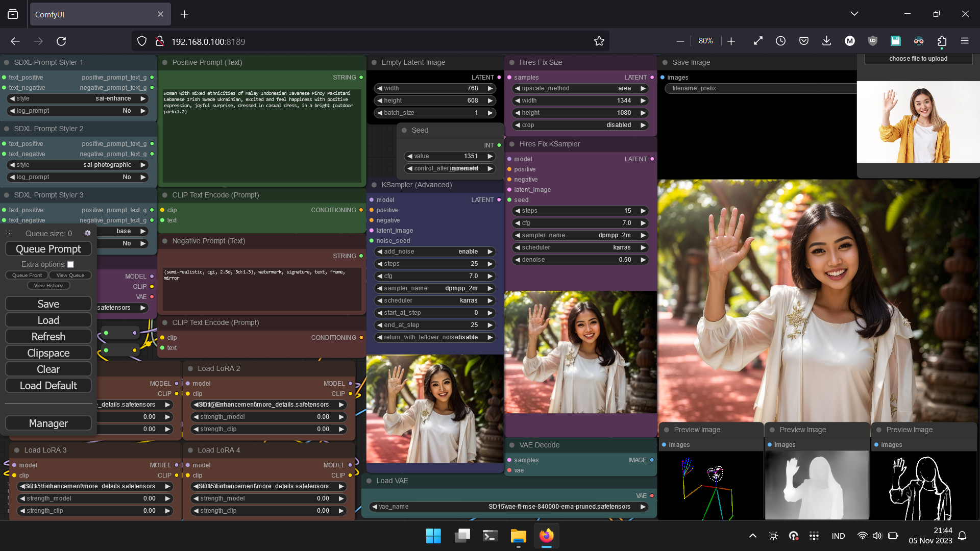Click the Queue Prompt button
Viewport: 980px width, 551px height.
pos(48,249)
